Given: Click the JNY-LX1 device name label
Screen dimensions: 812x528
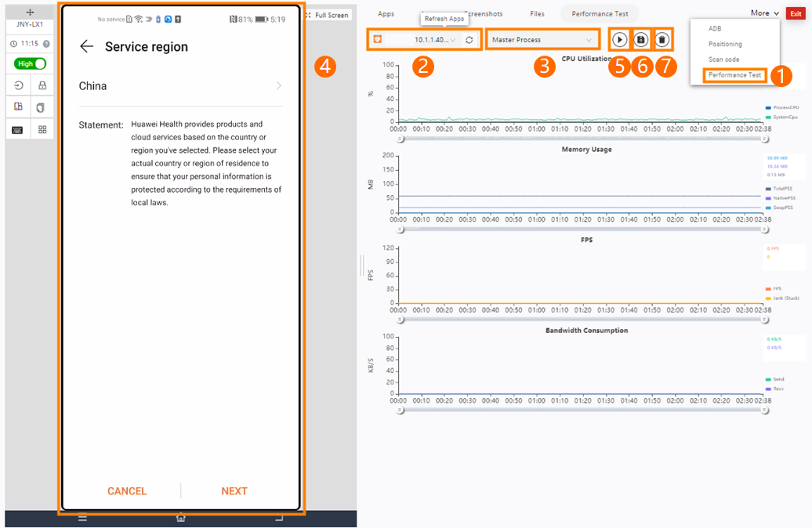Looking at the screenshot, I should coord(30,24).
